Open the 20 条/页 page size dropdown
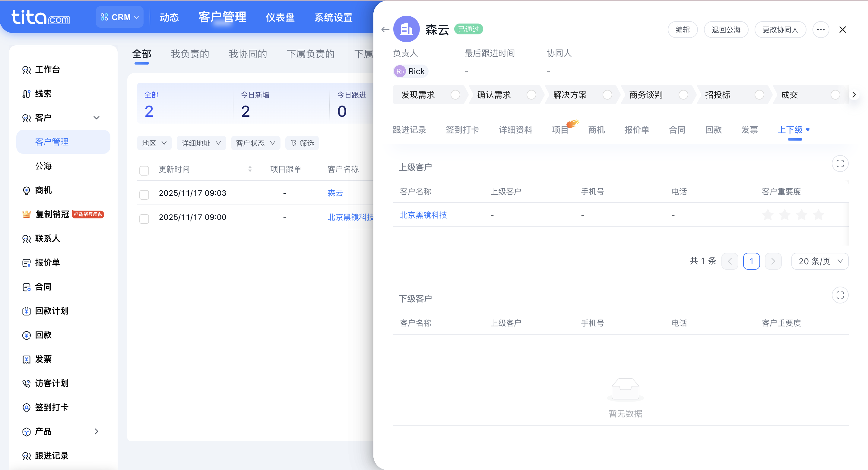Screen dimensions: 868x470 coord(819,261)
